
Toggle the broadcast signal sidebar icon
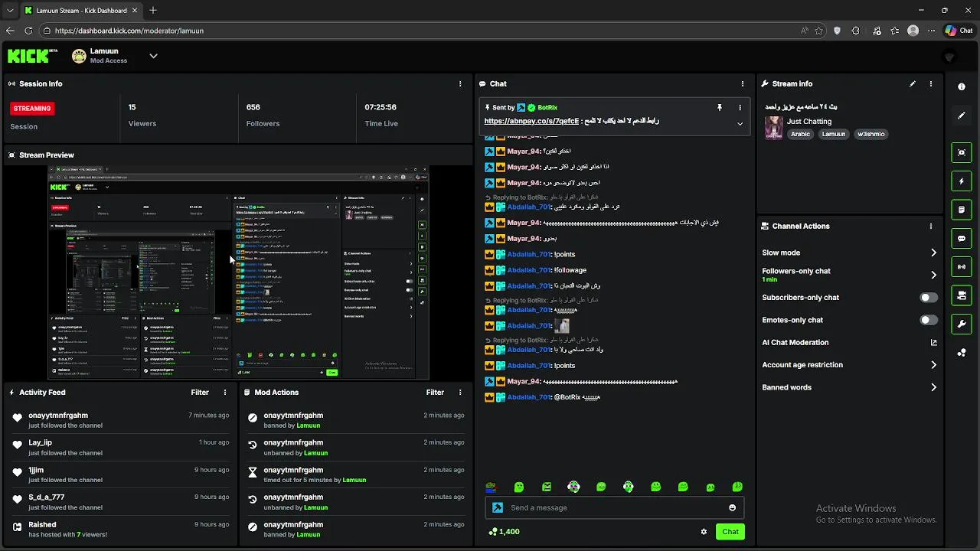click(962, 267)
